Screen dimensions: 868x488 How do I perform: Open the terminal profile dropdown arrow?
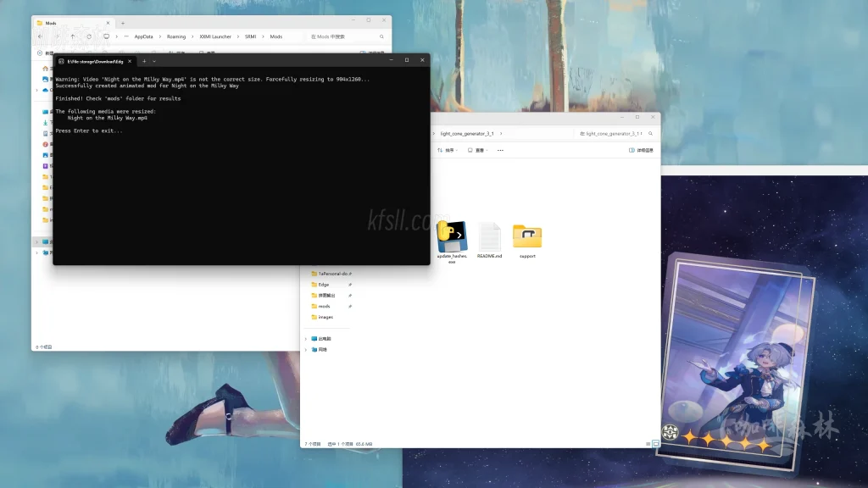(154, 61)
